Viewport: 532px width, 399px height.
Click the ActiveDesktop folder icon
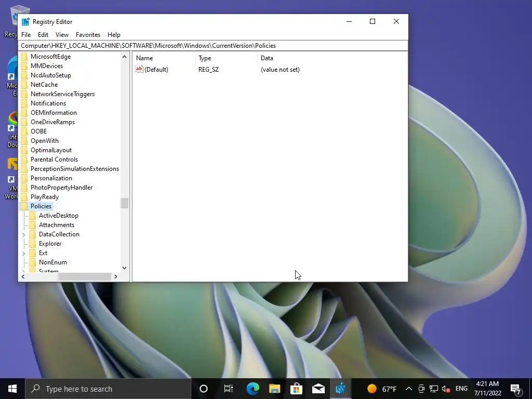coord(32,216)
